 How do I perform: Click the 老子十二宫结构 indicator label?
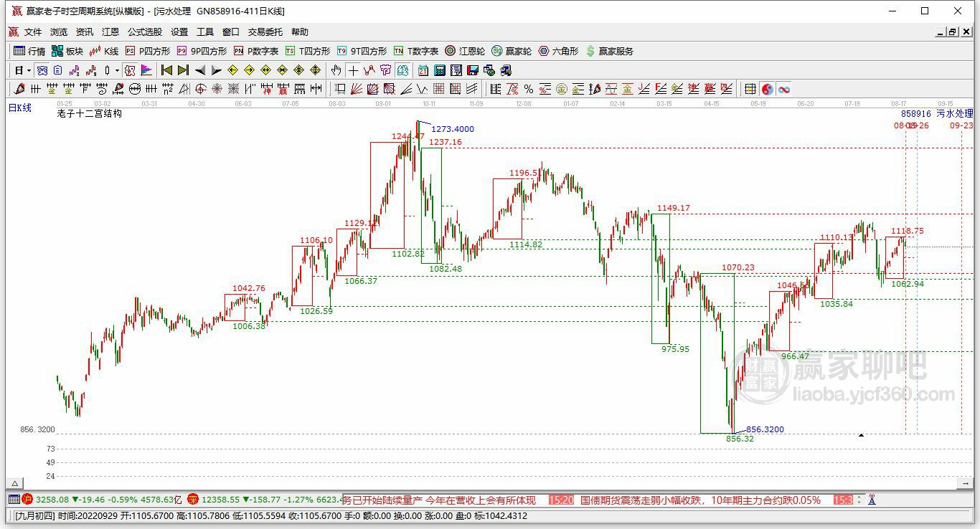coord(90,113)
